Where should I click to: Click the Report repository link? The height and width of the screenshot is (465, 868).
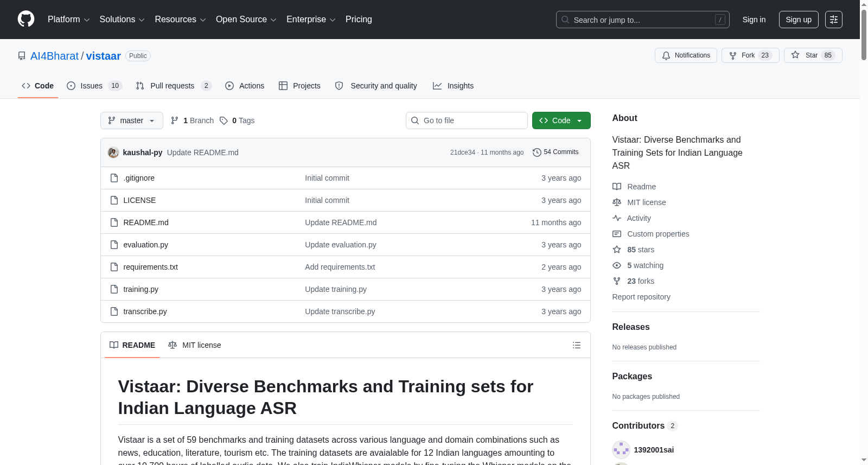pyautogui.click(x=641, y=297)
